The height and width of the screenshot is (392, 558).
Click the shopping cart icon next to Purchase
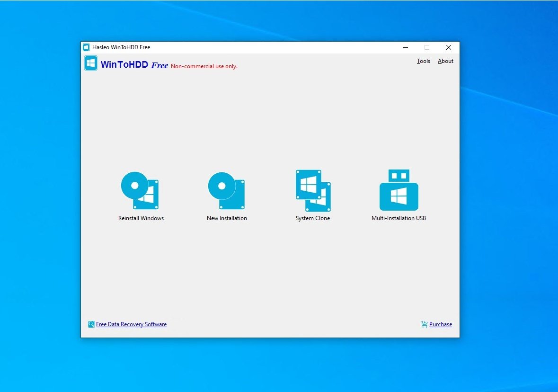tap(424, 324)
